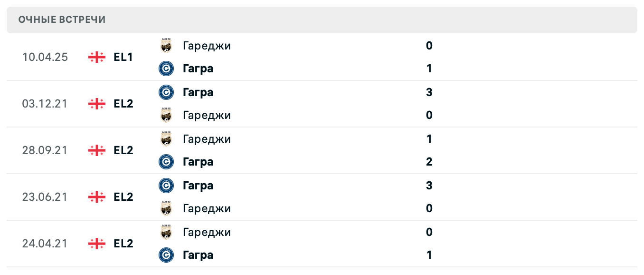Click the Гагра emblem in the 24.04.21 row

tap(166, 255)
